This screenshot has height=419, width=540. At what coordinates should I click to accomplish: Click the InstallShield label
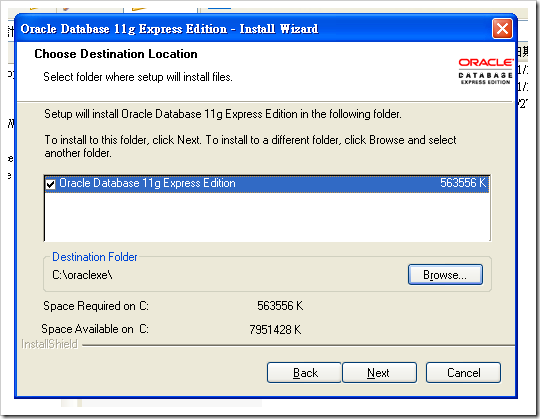pyautogui.click(x=49, y=344)
